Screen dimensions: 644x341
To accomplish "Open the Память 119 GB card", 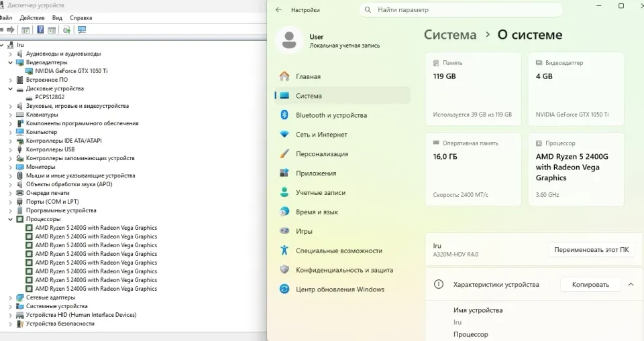I will click(x=473, y=88).
